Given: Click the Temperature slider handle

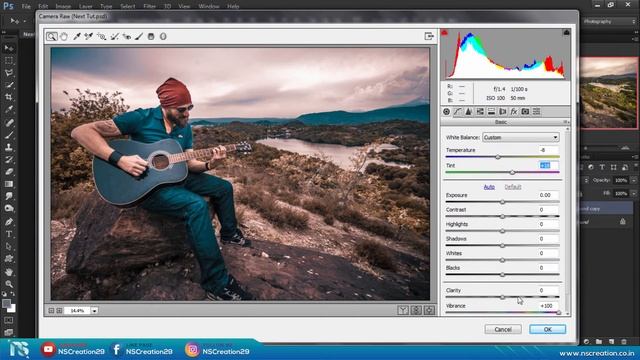Looking at the screenshot, I should tap(498, 157).
